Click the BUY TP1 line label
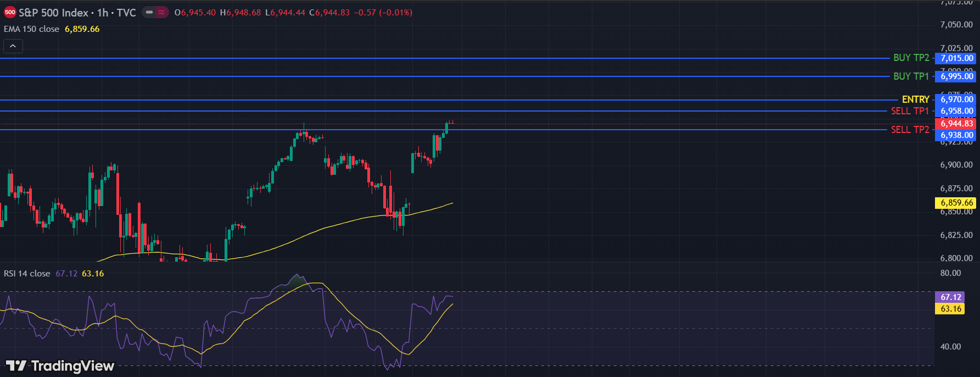Viewport: 980px width, 377px height. pyautogui.click(x=911, y=76)
